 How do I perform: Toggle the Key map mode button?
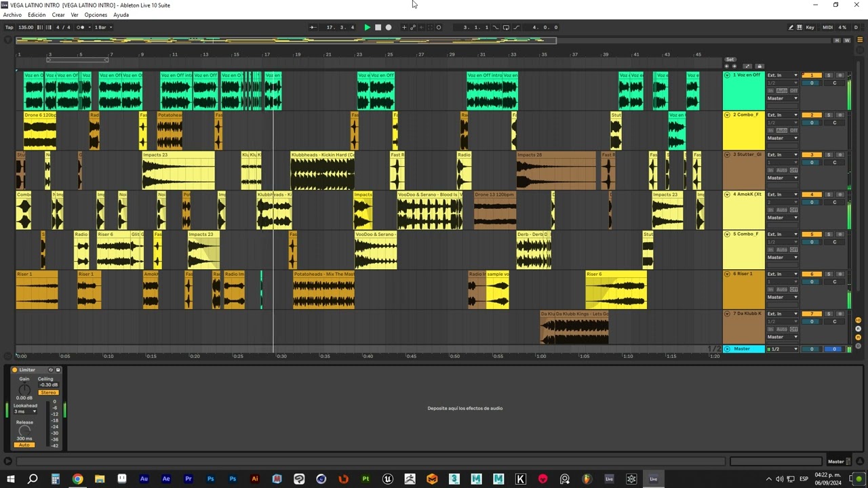coord(810,27)
